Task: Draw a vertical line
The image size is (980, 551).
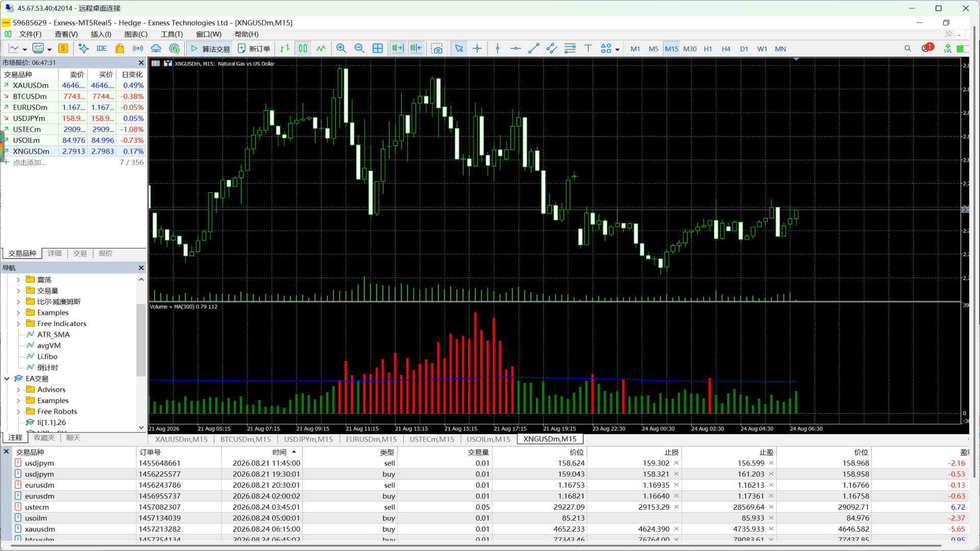Action: [x=498, y=49]
